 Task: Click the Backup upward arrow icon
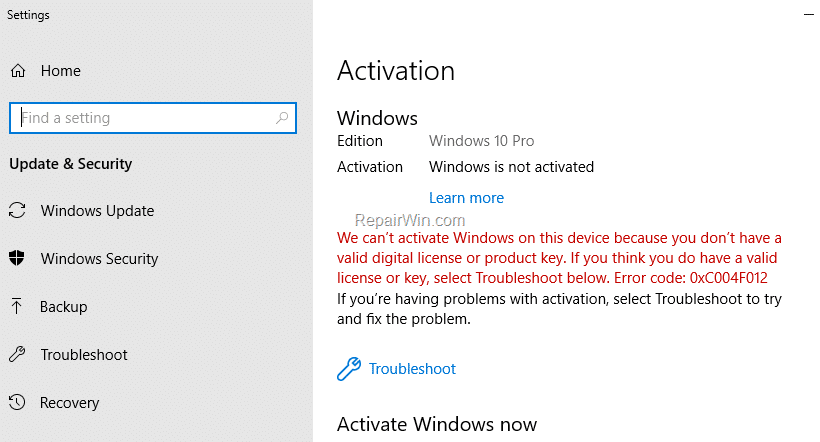[x=17, y=306]
